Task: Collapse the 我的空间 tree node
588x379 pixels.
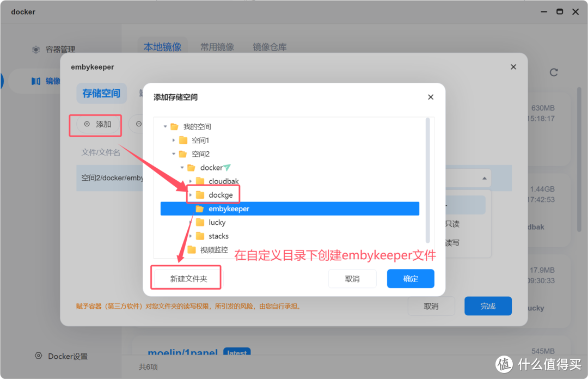Action: (x=166, y=126)
